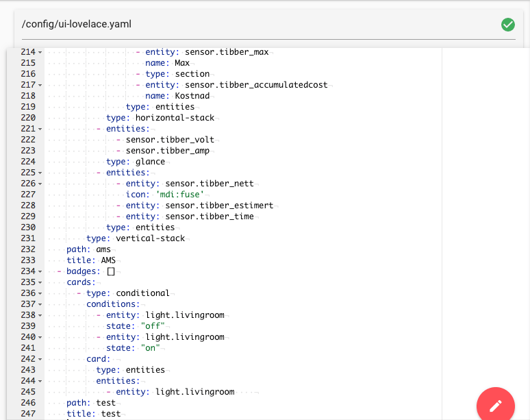The width and height of the screenshot is (530, 420).
Task: Click line number 231 in the gutter
Action: coord(28,238)
